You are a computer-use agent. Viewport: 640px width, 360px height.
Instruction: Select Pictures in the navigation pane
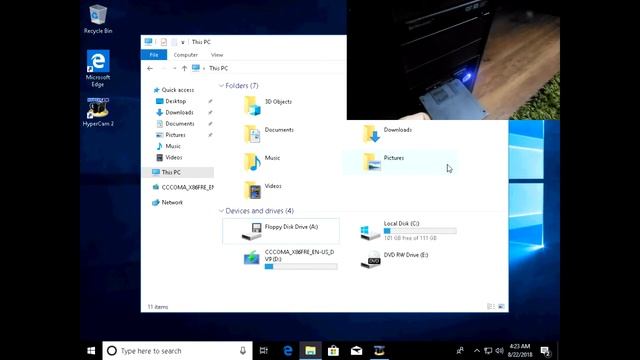coord(176,135)
